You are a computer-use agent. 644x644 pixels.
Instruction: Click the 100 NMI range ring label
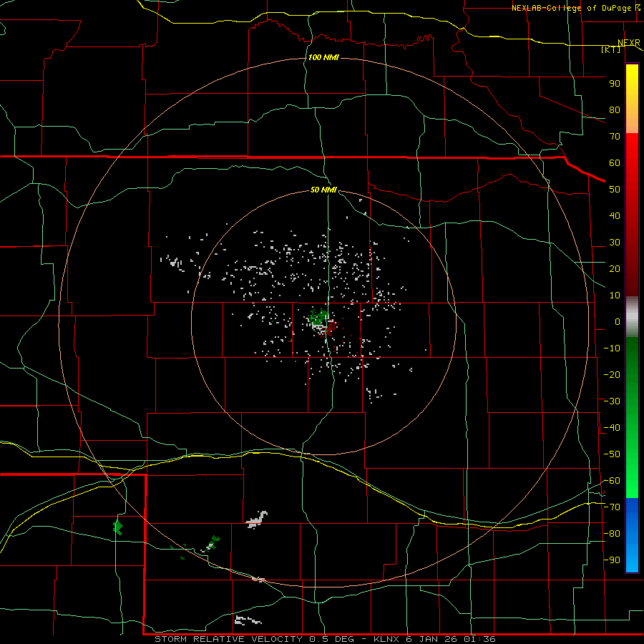pyautogui.click(x=323, y=57)
